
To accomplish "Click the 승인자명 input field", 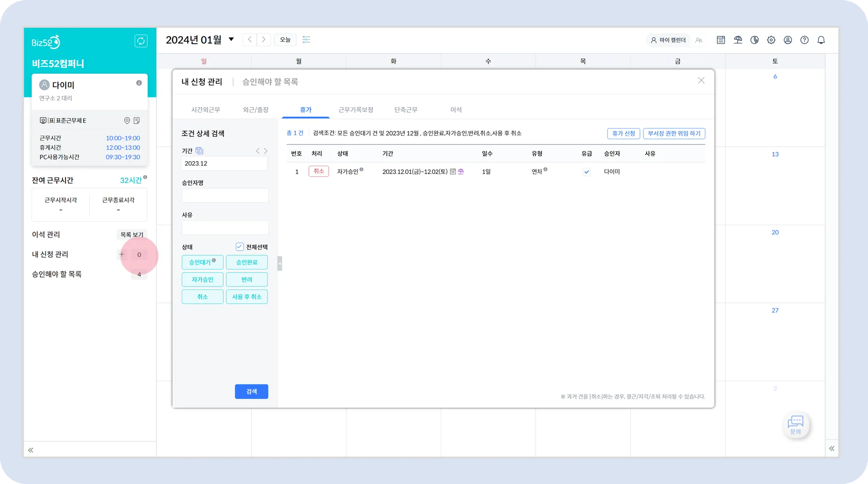I will coord(225,195).
